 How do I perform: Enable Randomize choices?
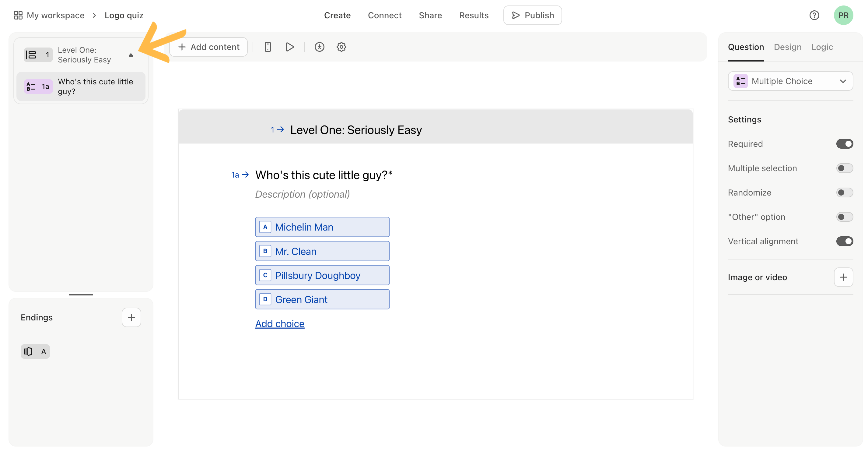pos(844,192)
